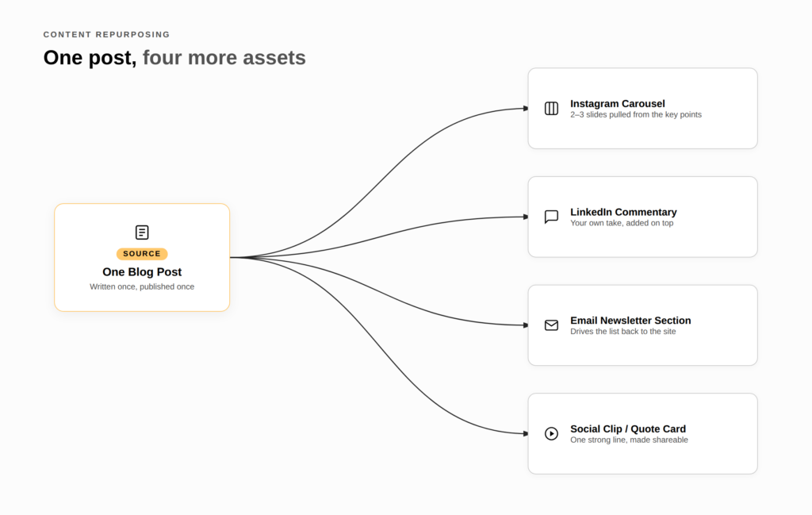The height and width of the screenshot is (515, 812).
Task: Select the yellow SOURCE badge
Action: click(142, 253)
